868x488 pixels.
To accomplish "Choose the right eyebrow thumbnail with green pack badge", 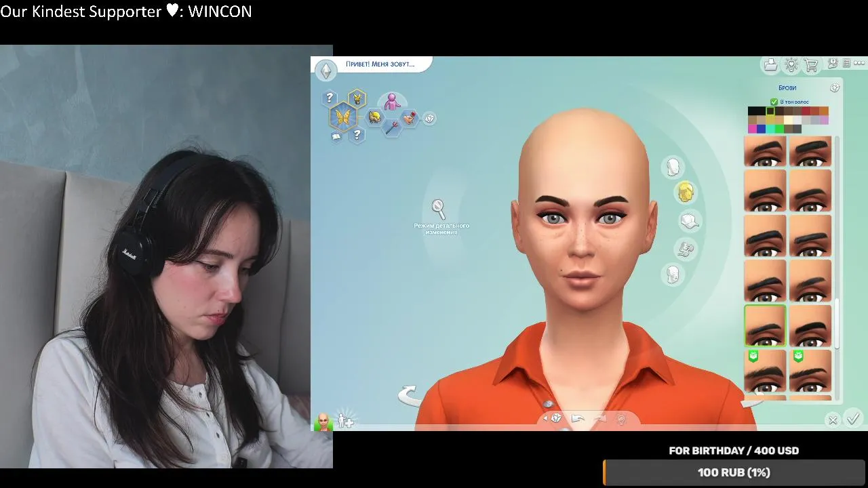I will tap(810, 371).
